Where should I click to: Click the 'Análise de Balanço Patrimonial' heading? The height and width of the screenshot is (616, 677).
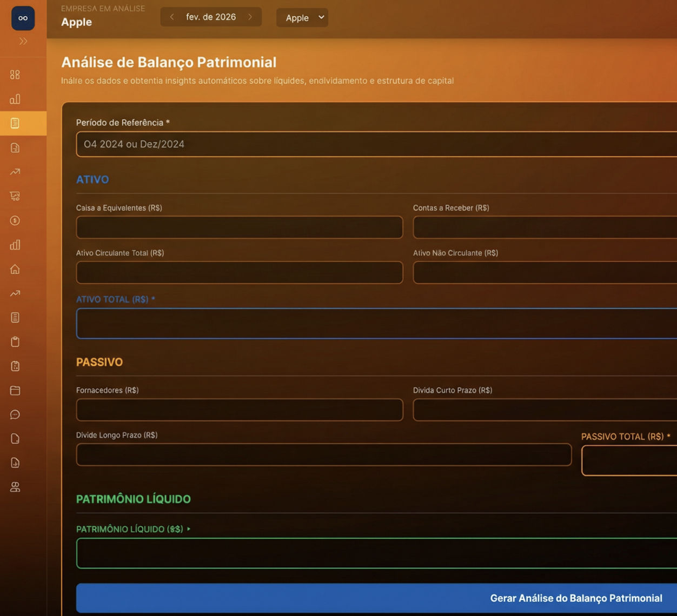169,62
